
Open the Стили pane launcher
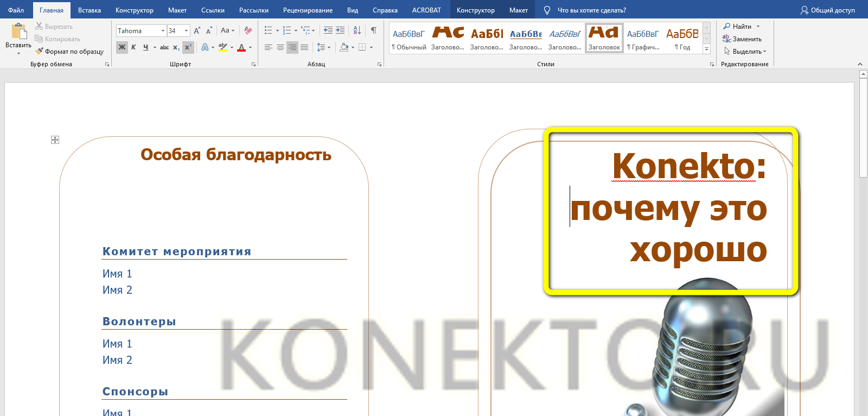click(712, 64)
